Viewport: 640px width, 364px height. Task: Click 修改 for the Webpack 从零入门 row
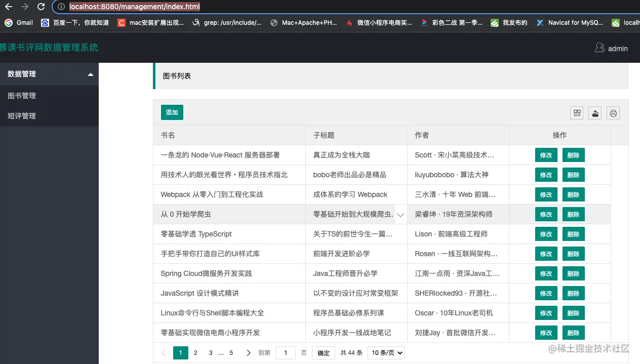546,194
